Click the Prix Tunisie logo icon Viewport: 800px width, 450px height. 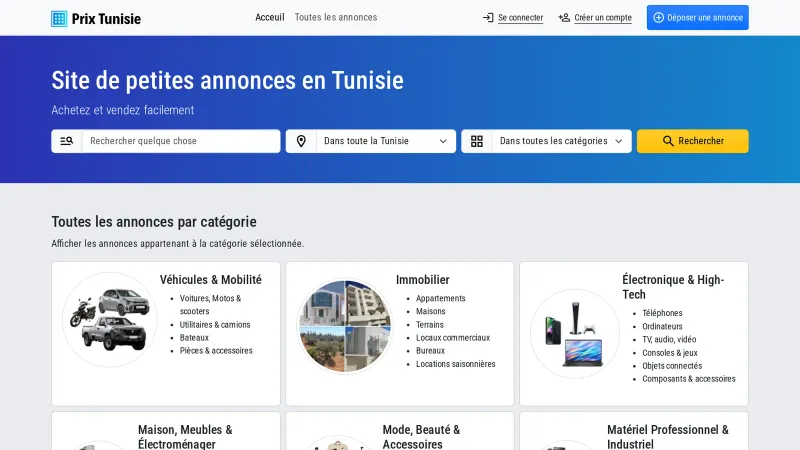pos(59,18)
